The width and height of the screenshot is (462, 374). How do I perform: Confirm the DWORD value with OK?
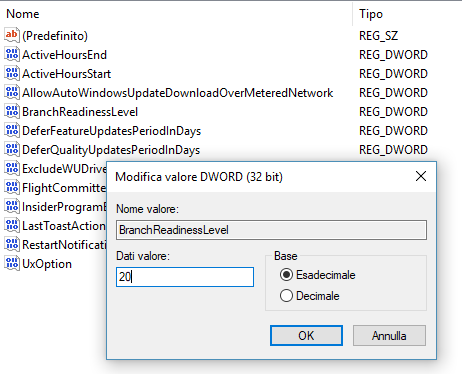(x=306, y=336)
